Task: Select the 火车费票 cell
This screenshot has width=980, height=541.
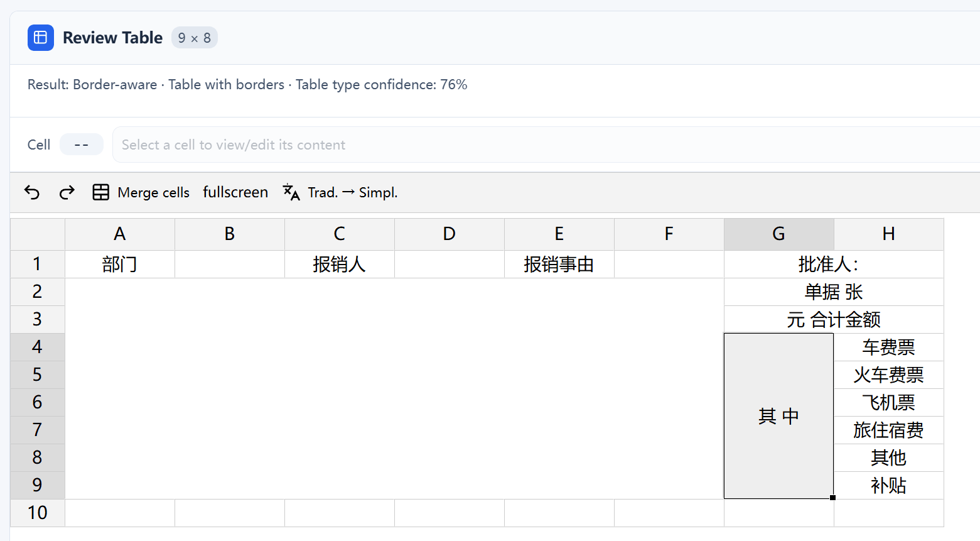Action: coord(889,375)
